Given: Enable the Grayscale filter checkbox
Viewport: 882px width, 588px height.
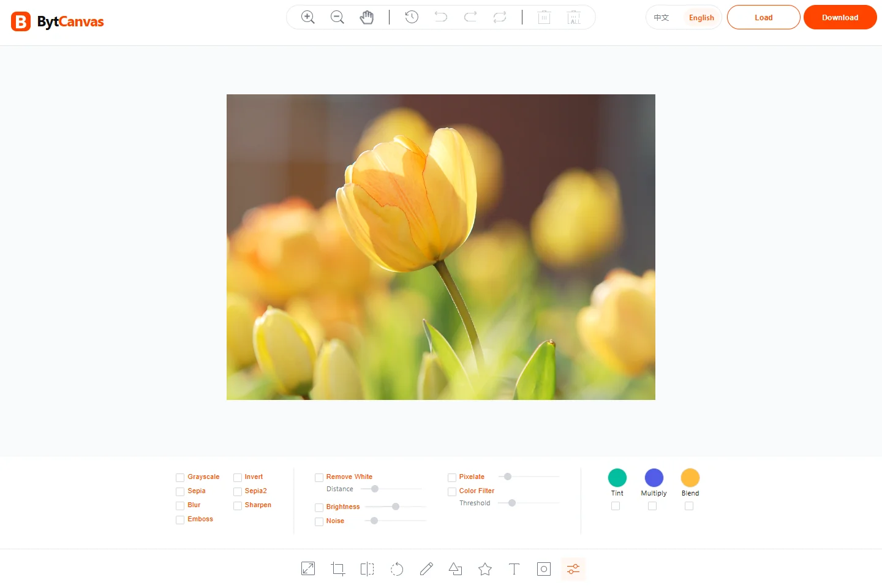Looking at the screenshot, I should pos(180,478).
